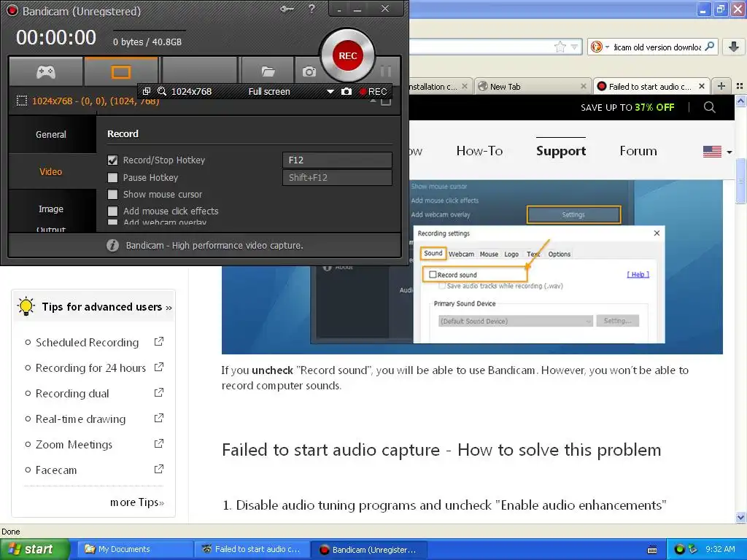Click small REC button in capture bar
The width and height of the screenshot is (747, 560).
click(x=373, y=91)
